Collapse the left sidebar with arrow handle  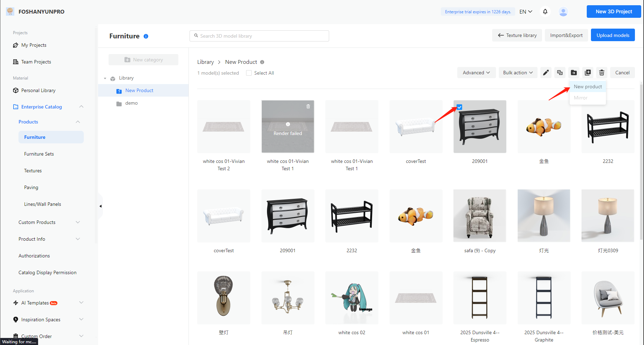[x=101, y=206]
